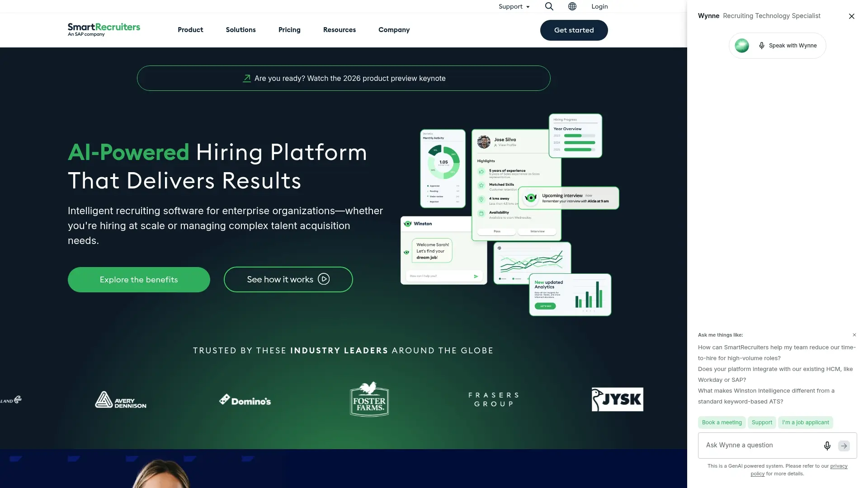Screen dimensions: 868x488
Task: Open the Product menu
Action: (x=190, y=30)
